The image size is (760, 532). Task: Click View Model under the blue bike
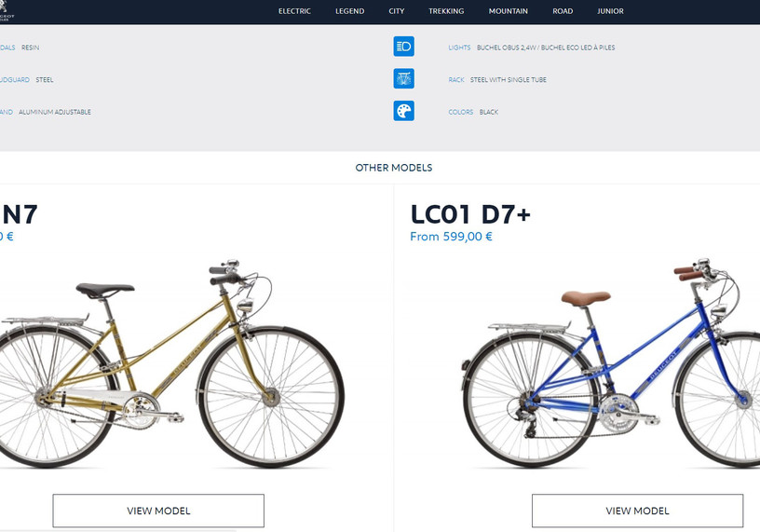coord(637,511)
